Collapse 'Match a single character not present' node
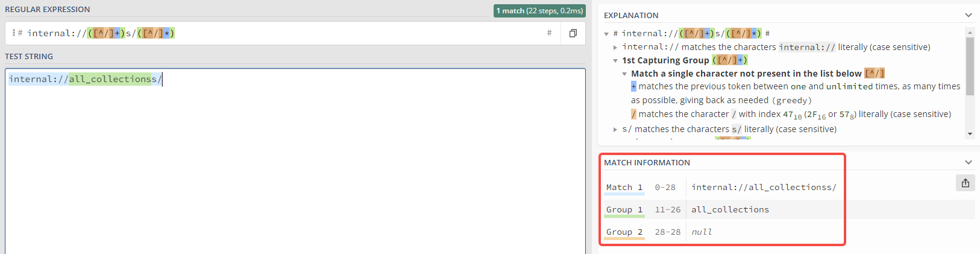 [624, 74]
